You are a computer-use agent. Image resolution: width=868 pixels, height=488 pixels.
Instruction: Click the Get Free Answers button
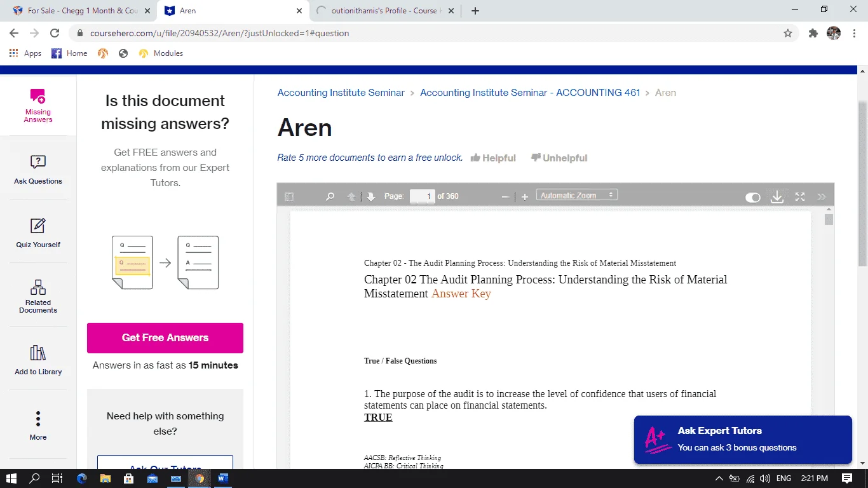pos(165,338)
